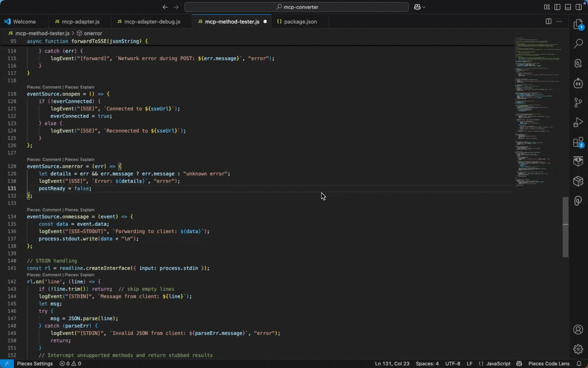
Task: Click Pieces: Comment above eventSource.onmessage
Action: click(x=44, y=210)
